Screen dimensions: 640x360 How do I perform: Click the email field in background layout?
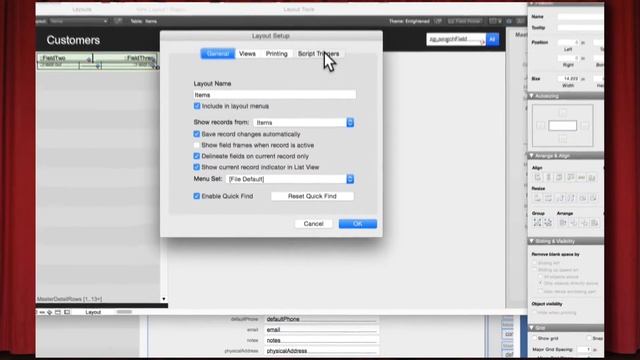point(321,330)
